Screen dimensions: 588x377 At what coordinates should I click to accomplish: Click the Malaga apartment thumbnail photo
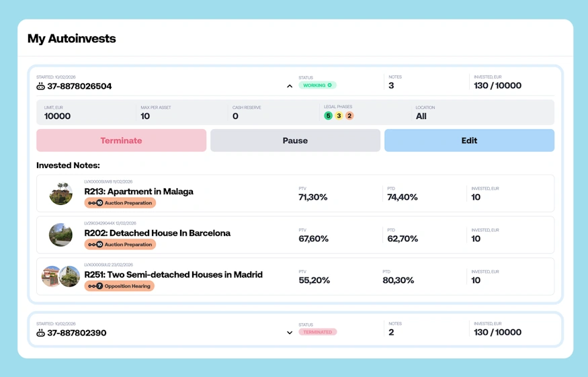(60, 194)
